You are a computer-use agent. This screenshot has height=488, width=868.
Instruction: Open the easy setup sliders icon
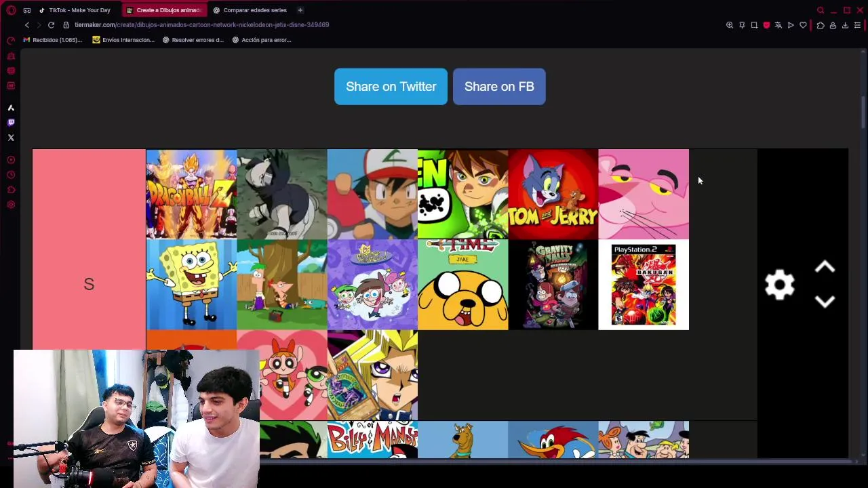[x=857, y=25]
